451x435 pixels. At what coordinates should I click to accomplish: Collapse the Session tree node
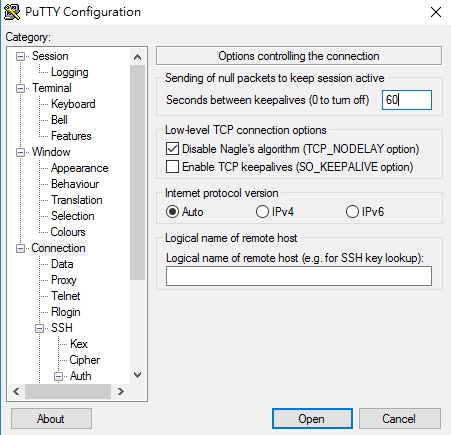(20, 57)
